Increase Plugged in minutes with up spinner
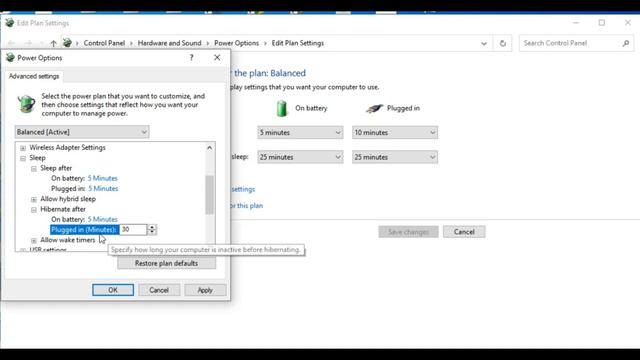Image resolution: width=640 pixels, height=360 pixels. [152, 227]
